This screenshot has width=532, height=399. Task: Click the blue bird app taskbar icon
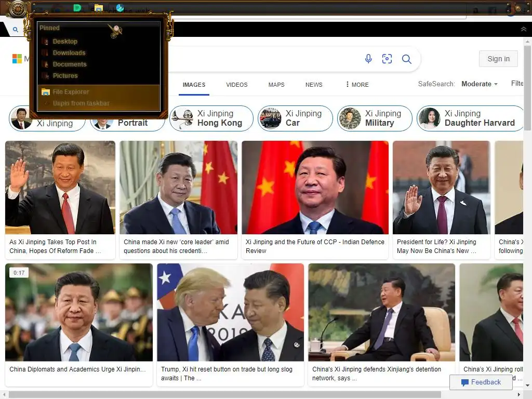(x=120, y=7)
